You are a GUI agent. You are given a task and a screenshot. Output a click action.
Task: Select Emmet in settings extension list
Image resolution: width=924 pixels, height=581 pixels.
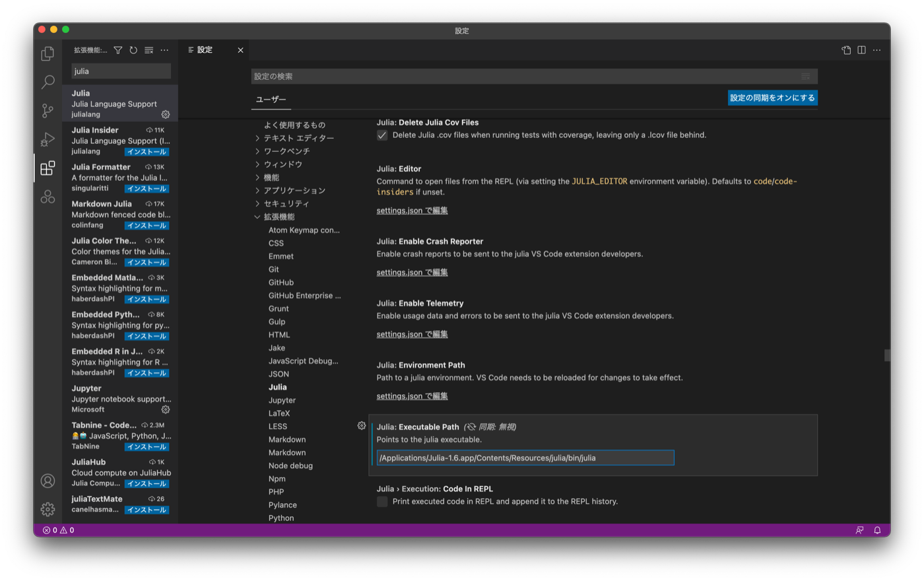pyautogui.click(x=280, y=256)
